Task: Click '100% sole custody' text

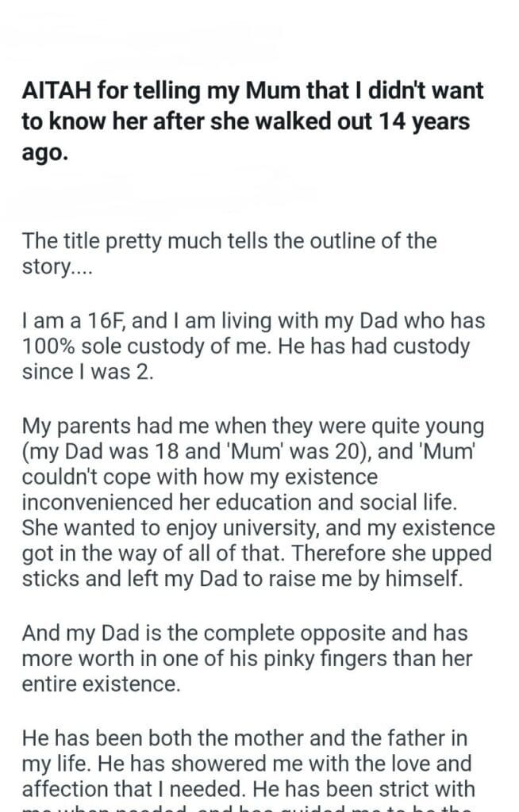Action: (x=113, y=347)
